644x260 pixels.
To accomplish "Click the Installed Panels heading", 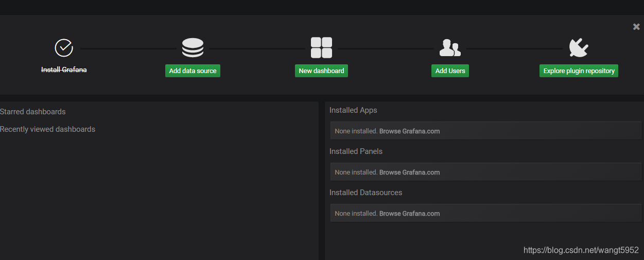I will point(356,151).
